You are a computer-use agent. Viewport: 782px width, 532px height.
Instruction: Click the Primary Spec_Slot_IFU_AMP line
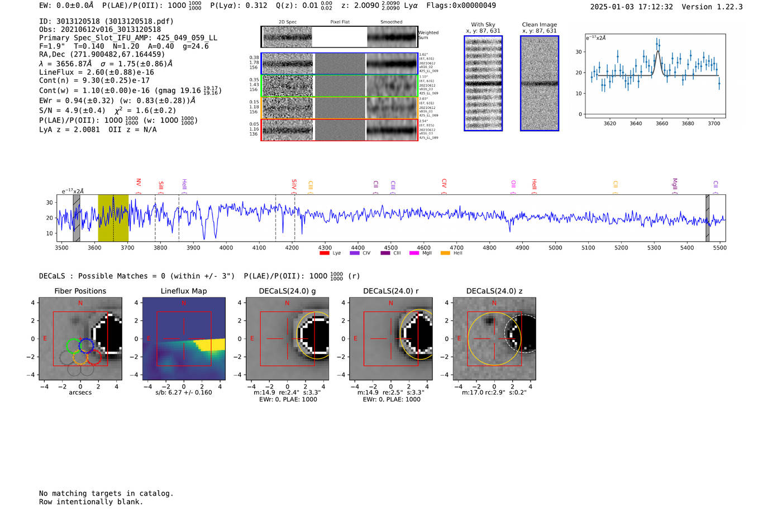pos(128,38)
